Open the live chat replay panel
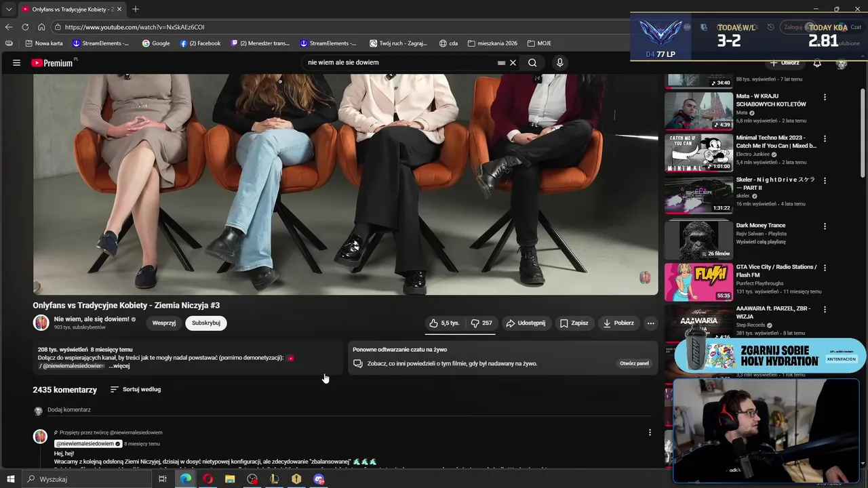This screenshot has width=868, height=488. coord(634,363)
